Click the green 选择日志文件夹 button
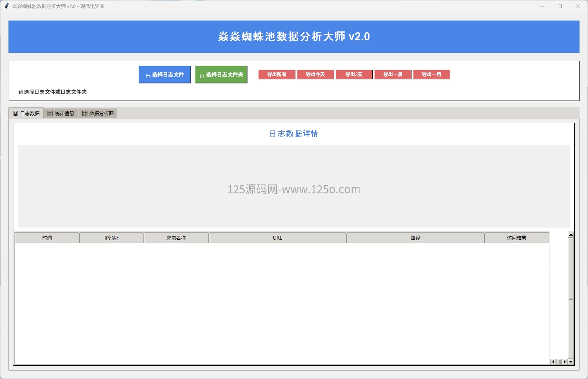Viewport: 588px width, 379px height. click(221, 75)
